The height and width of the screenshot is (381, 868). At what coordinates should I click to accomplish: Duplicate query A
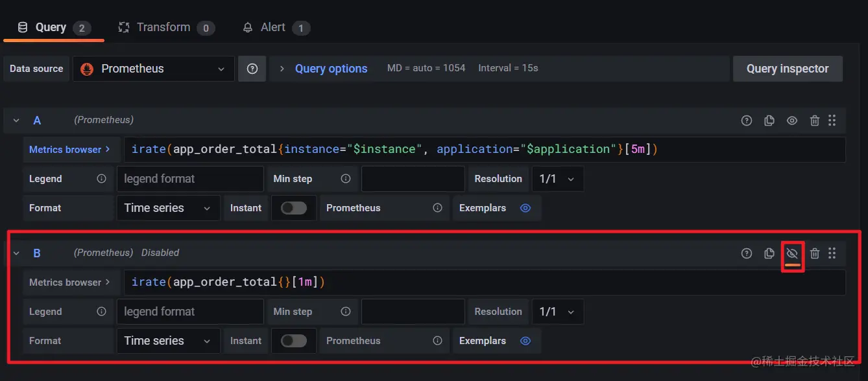coord(769,121)
